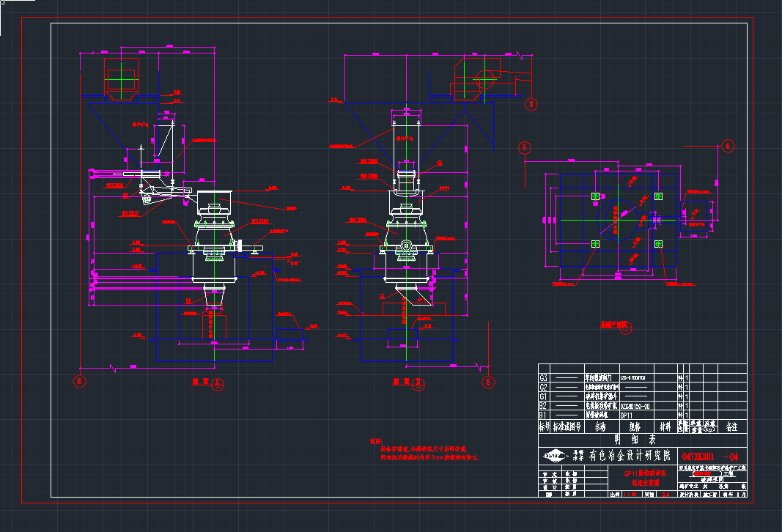Pick the G1 cell in the parts table

coord(544,397)
